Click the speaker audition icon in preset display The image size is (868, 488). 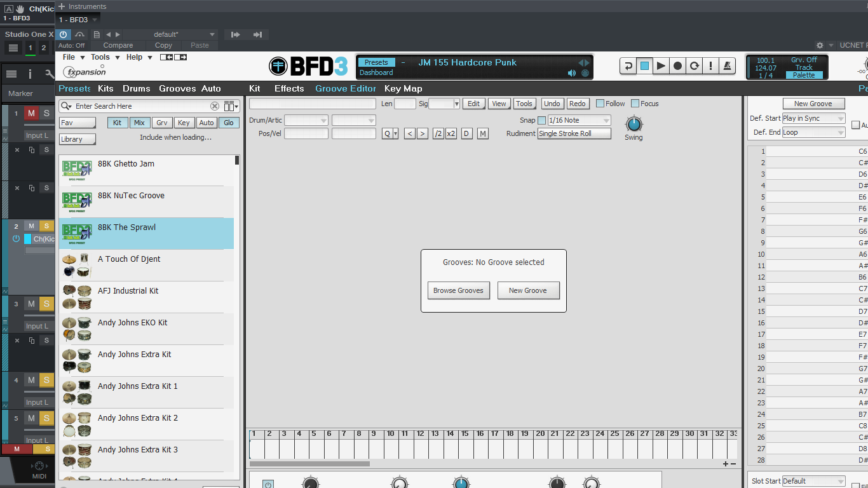pyautogui.click(x=572, y=73)
